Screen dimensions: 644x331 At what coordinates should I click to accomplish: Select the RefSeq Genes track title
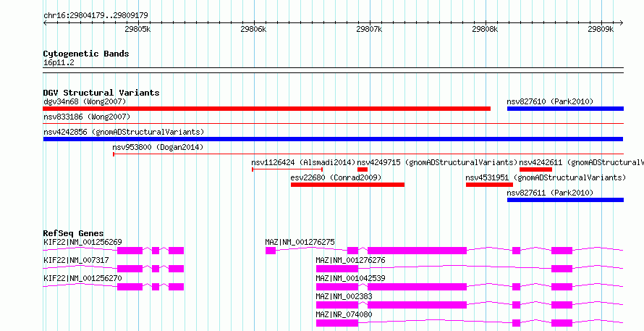(x=74, y=233)
